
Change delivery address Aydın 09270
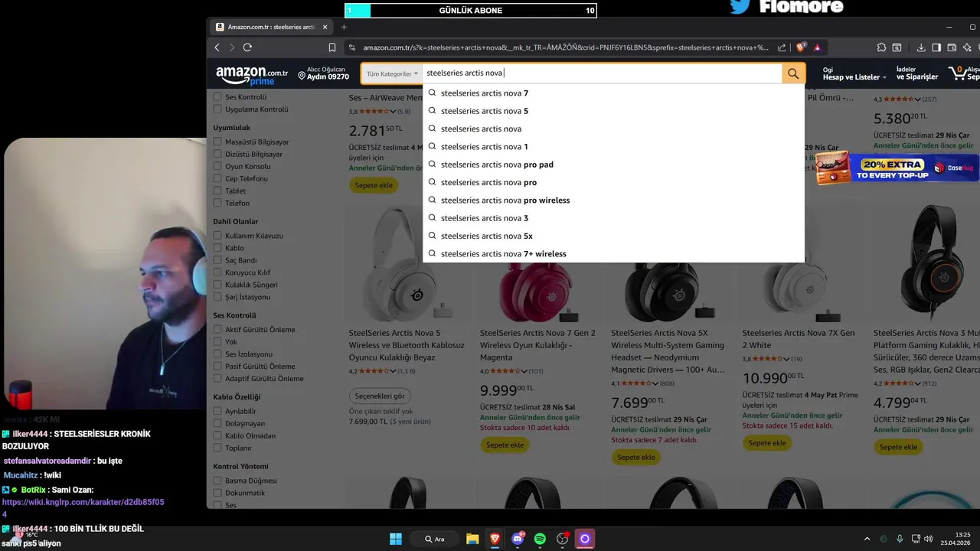pyautogui.click(x=323, y=73)
